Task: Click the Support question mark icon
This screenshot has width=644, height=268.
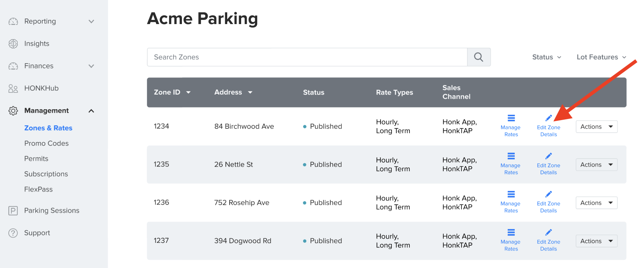Action: point(13,233)
